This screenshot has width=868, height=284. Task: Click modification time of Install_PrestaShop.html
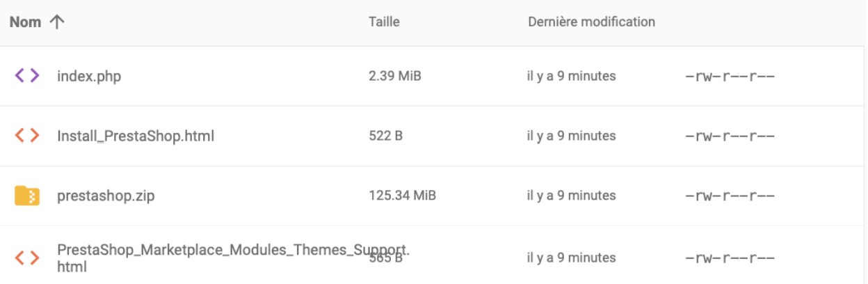(x=572, y=136)
